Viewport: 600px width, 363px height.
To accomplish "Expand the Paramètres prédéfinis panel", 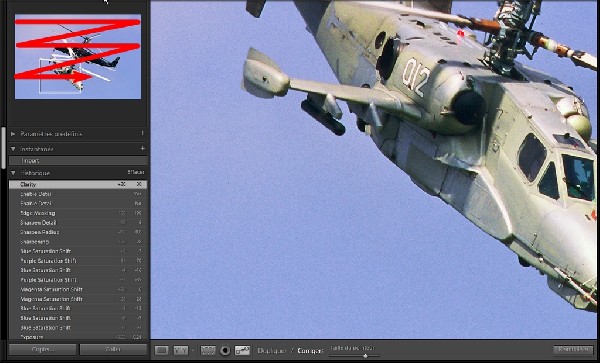I will (x=13, y=134).
